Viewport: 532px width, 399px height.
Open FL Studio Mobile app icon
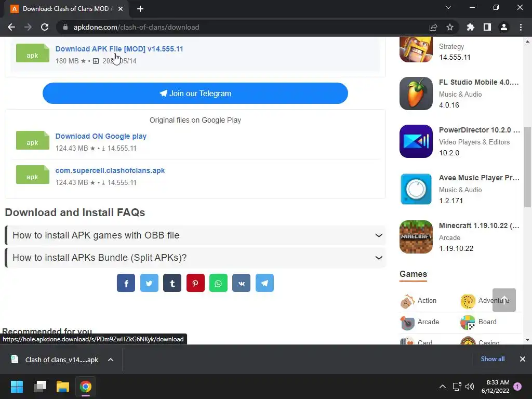(416, 94)
